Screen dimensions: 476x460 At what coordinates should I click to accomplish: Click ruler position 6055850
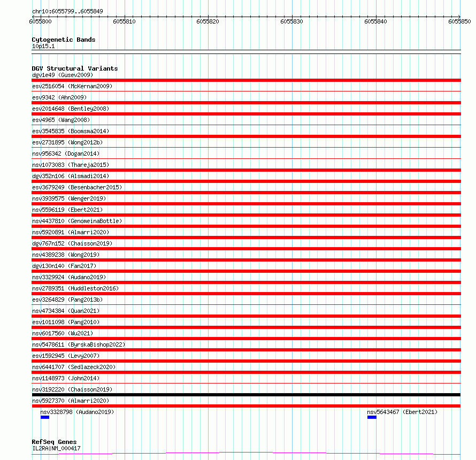tap(459, 21)
